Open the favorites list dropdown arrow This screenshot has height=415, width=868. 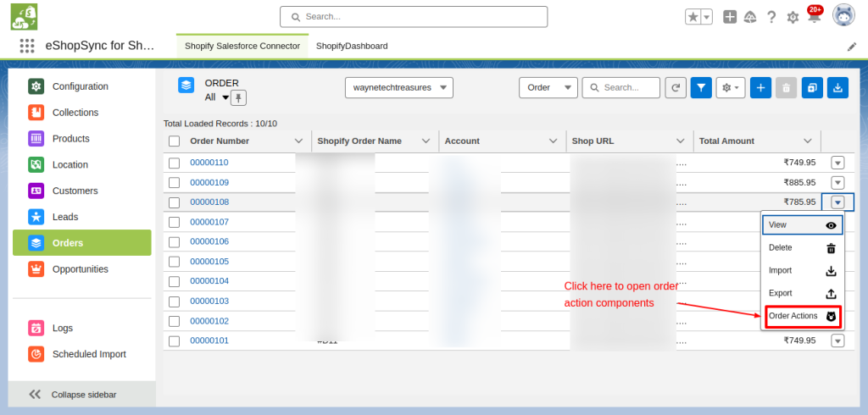click(707, 17)
